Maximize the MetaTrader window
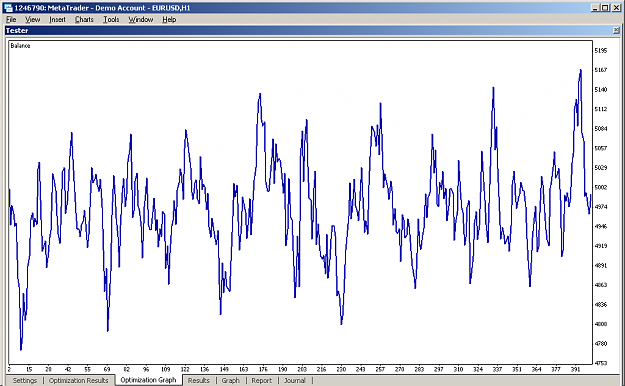Image resolution: width=625 pixels, height=386 pixels. click(605, 8)
